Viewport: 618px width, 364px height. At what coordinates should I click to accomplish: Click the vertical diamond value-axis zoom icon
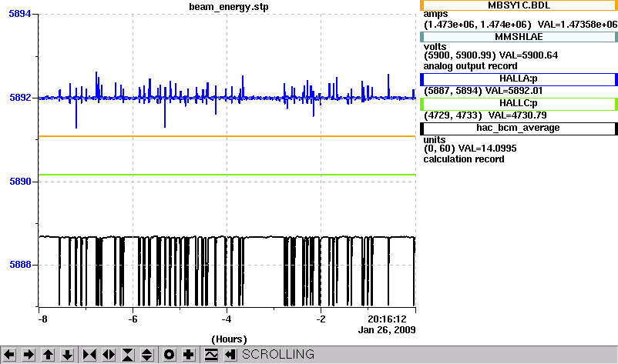pos(146,355)
